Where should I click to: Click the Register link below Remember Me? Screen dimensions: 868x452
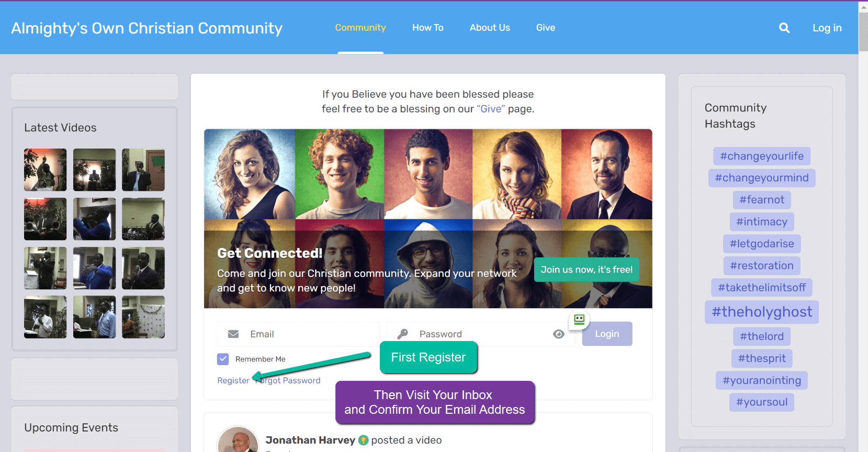point(233,381)
